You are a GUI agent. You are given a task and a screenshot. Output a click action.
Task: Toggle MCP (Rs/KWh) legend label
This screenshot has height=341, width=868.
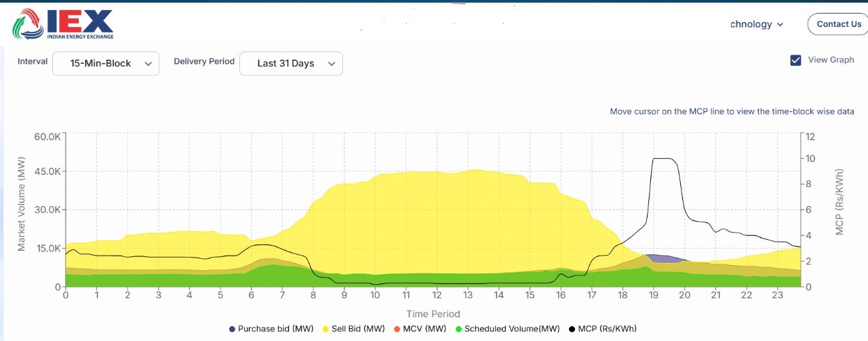[608, 329]
